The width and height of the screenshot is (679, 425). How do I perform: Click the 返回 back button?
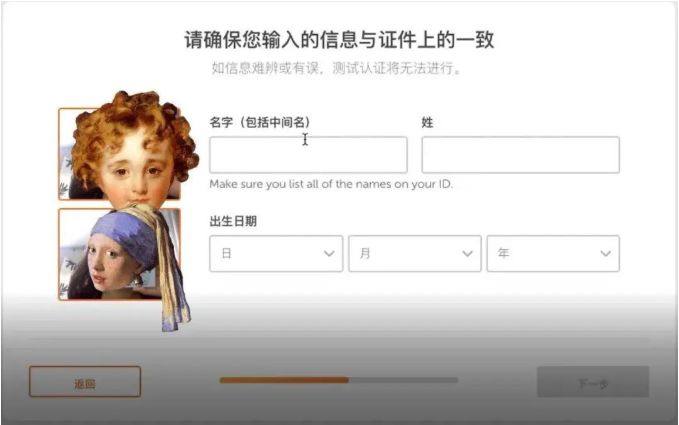pyautogui.click(x=85, y=382)
